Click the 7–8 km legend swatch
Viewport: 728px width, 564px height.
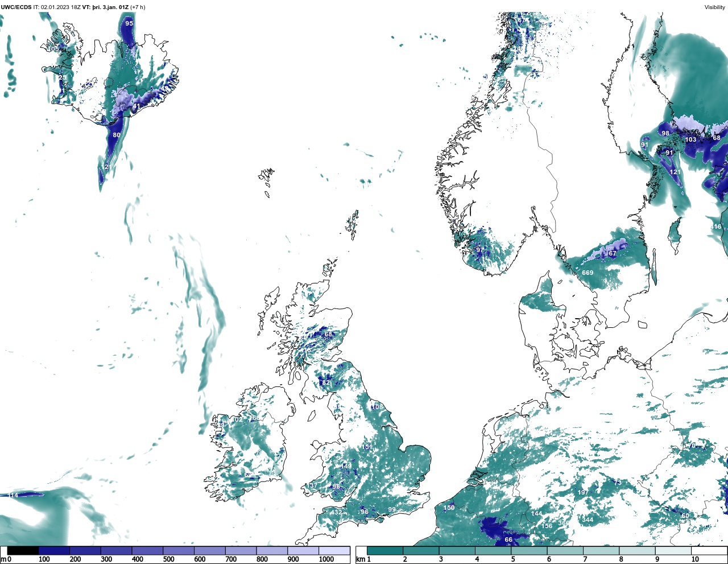click(602, 550)
